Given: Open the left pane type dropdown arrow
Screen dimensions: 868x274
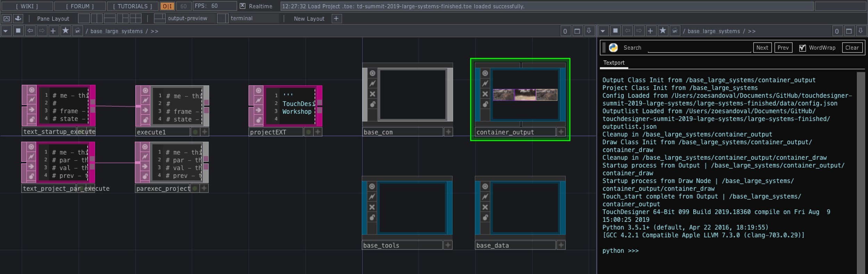Looking at the screenshot, I should [x=6, y=31].
